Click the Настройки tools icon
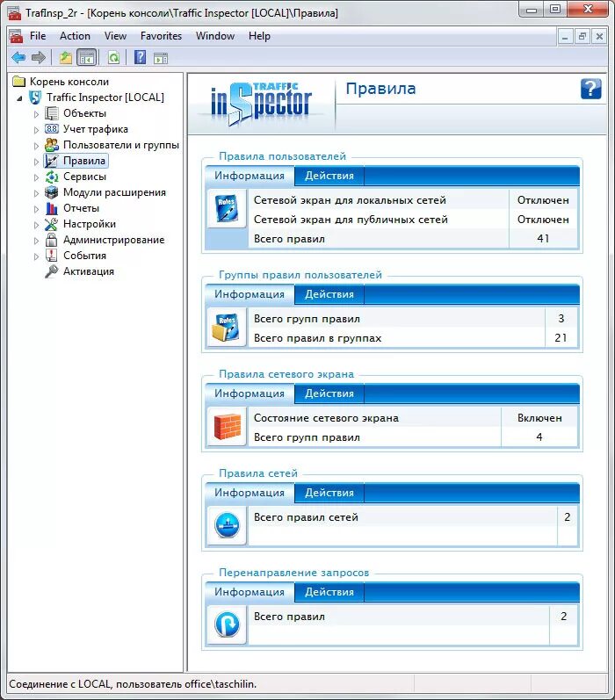This screenshot has height=700, width=615. tap(52, 224)
